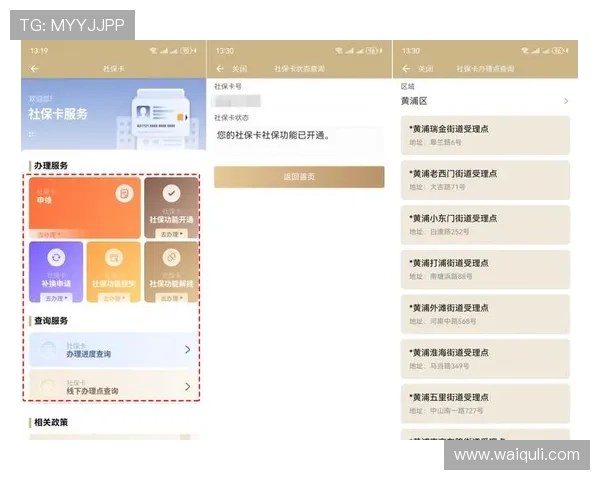Click the 您的社保卡社保功能已开通 status text
Image resolution: width=600 pixels, height=480 pixels.
coord(273,135)
